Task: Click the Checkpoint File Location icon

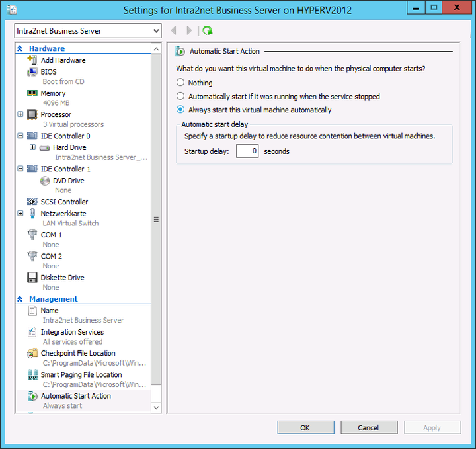Action: pyautogui.click(x=32, y=353)
